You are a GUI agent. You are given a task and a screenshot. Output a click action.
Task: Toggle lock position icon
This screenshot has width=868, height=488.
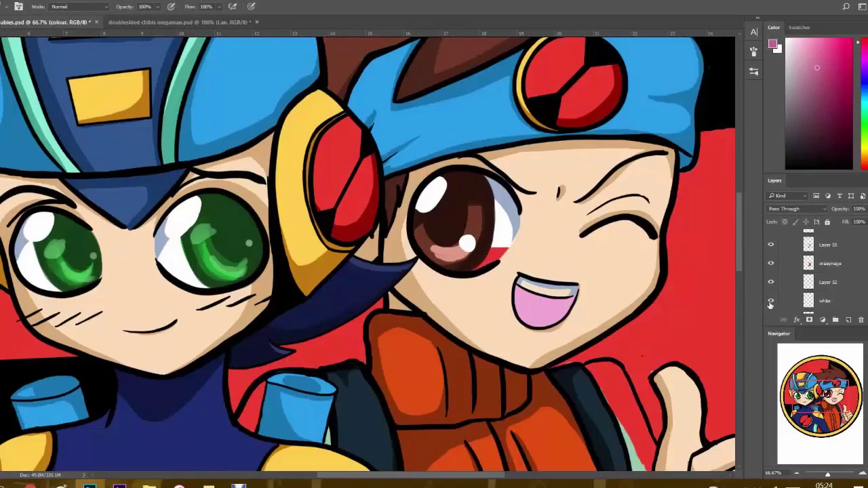point(806,222)
